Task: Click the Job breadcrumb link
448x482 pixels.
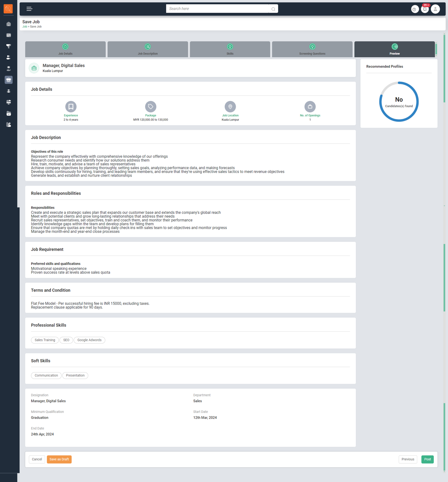Action: tap(24, 27)
